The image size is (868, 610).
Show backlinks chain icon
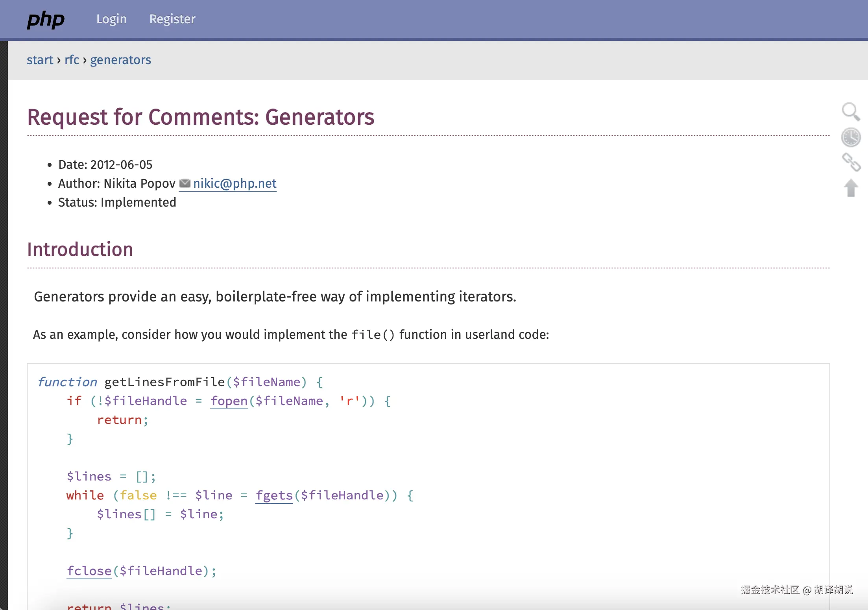click(851, 162)
